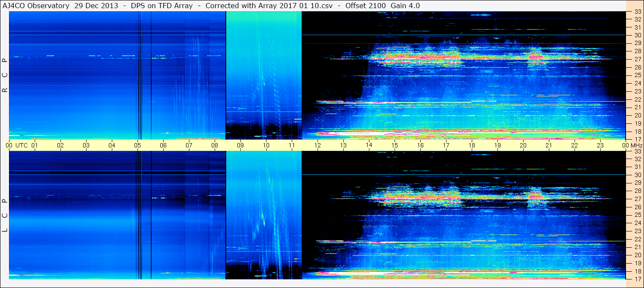Click the 27 MHz tick of RCP panel

click(x=638, y=59)
